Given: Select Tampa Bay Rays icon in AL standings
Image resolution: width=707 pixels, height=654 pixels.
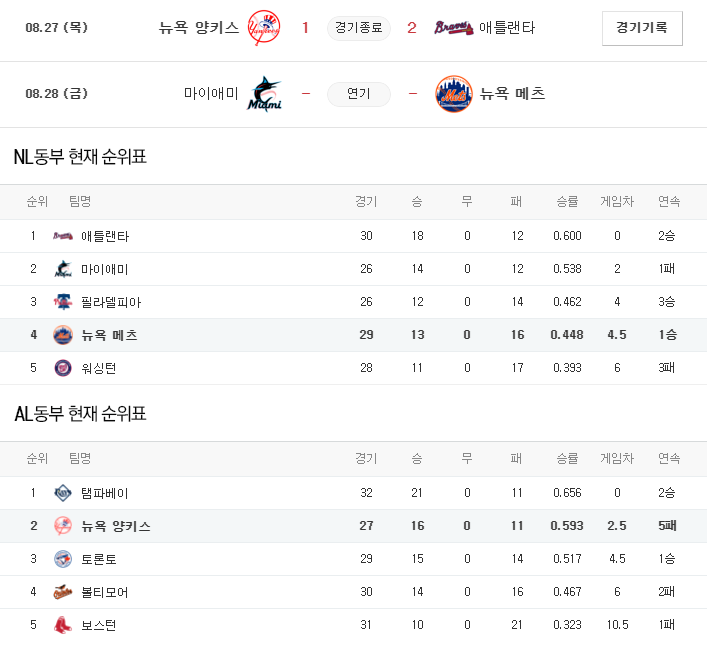Looking at the screenshot, I should [63, 493].
